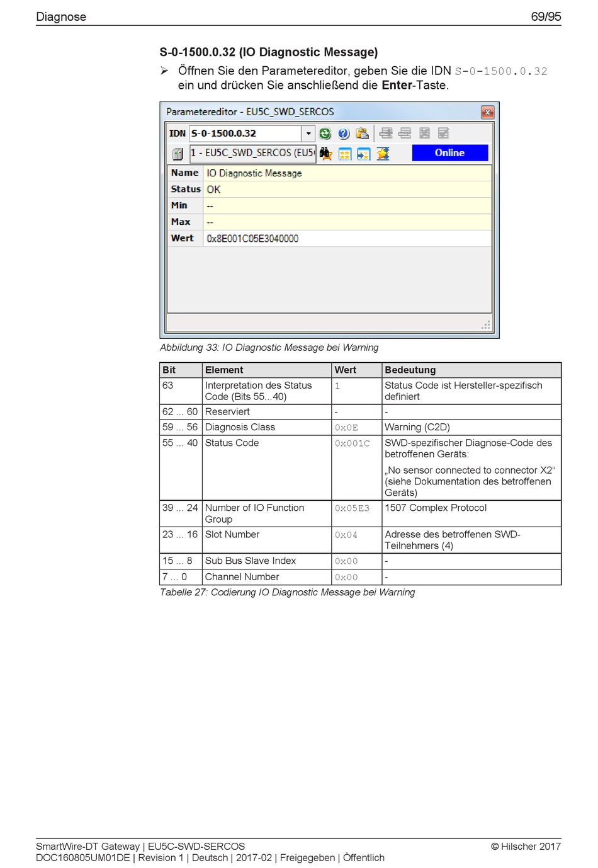
Task: Click the second grayed-out toolbar icon
Action: coord(405,134)
